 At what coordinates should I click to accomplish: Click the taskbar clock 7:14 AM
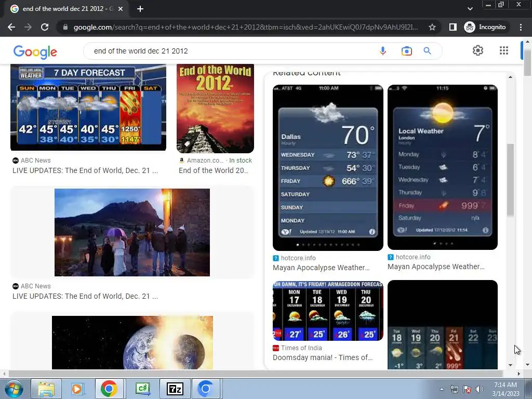(x=506, y=389)
